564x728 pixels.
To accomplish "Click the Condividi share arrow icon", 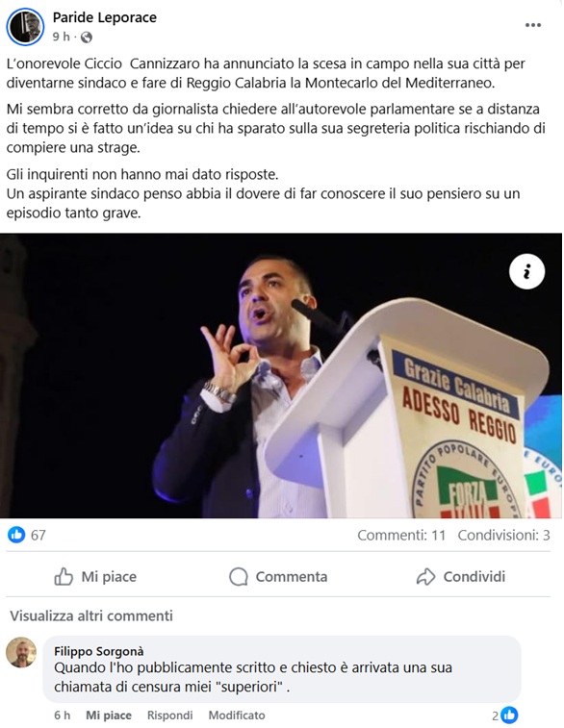I will 425,577.
